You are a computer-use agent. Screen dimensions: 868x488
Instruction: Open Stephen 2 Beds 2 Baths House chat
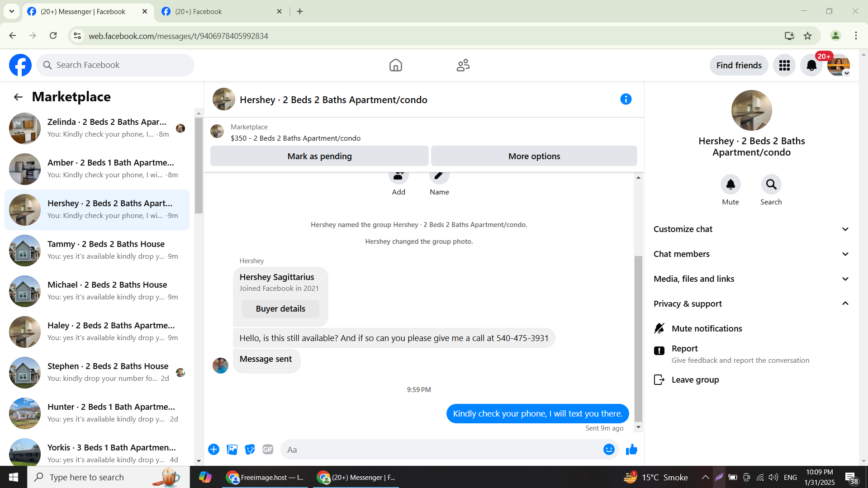[x=97, y=373]
